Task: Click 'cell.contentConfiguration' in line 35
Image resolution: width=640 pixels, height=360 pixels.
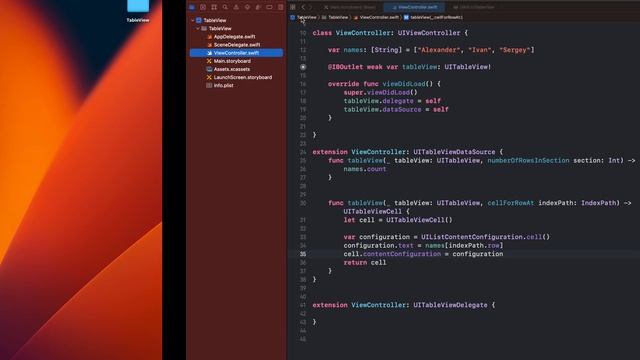Action: click(392, 254)
